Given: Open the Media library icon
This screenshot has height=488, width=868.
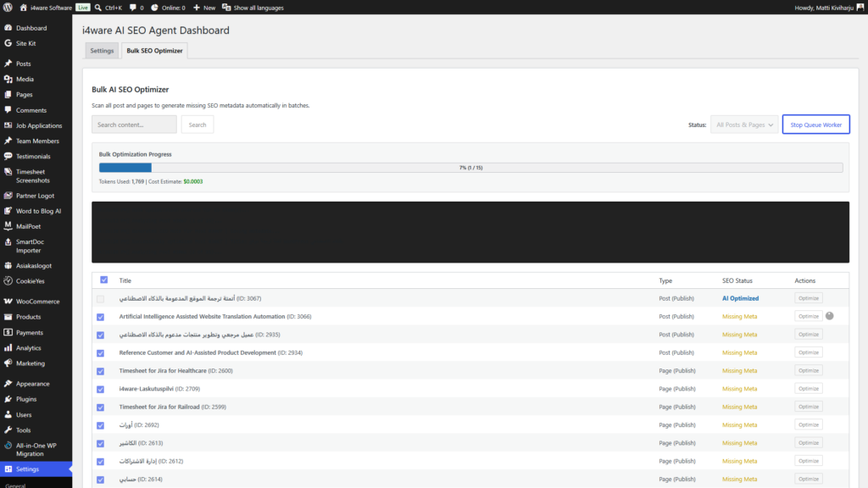Looking at the screenshot, I should click(8, 79).
